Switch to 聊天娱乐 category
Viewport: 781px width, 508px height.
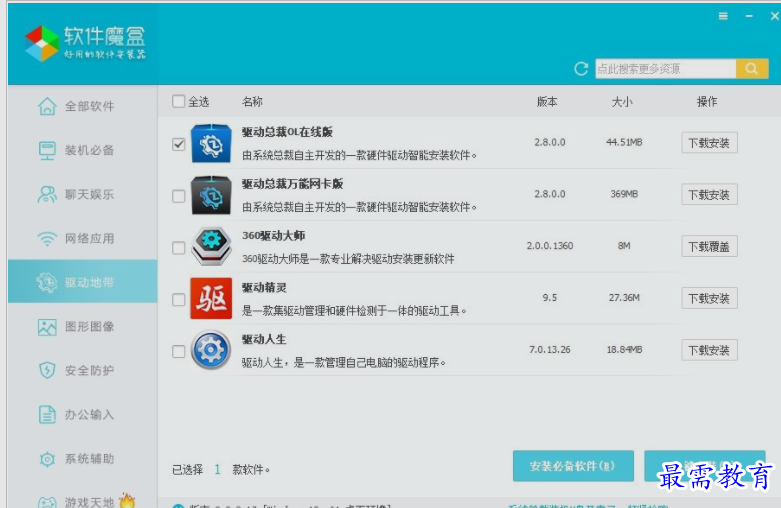pos(83,194)
